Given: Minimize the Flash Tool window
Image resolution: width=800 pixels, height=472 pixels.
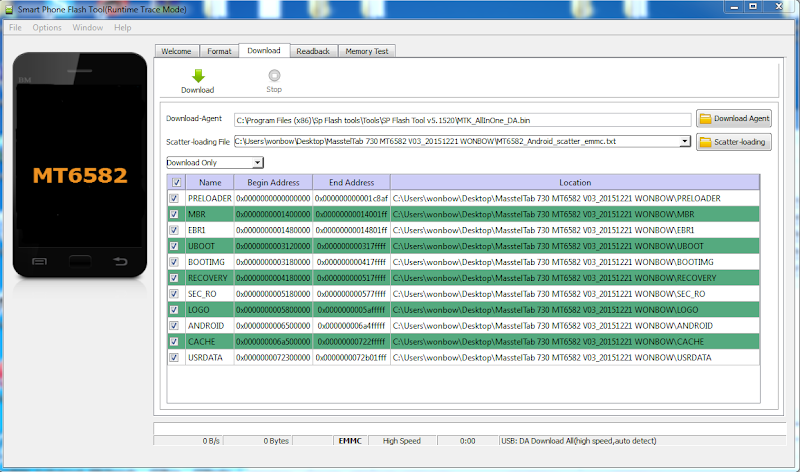Looking at the screenshot, I should tap(734, 7).
